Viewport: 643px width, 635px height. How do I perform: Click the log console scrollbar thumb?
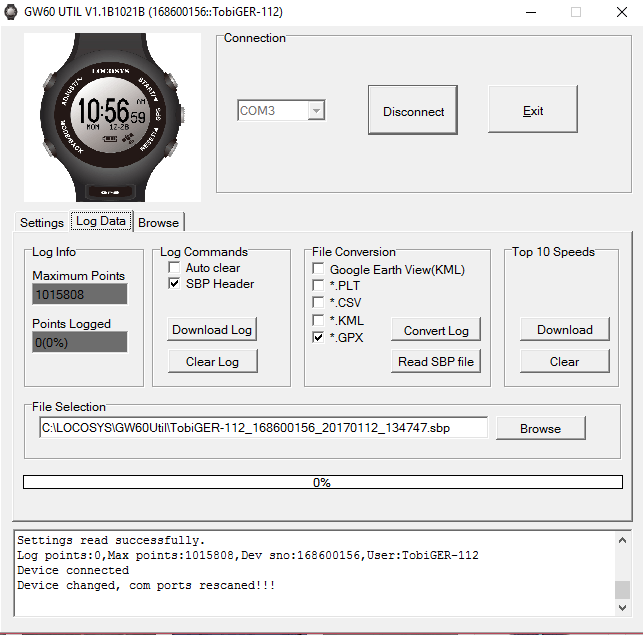622,590
